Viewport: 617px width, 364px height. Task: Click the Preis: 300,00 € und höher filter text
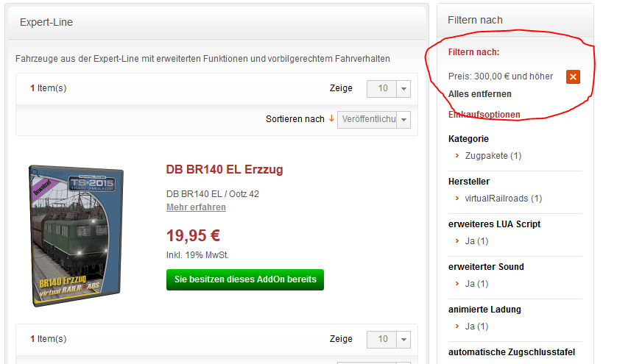tap(501, 76)
